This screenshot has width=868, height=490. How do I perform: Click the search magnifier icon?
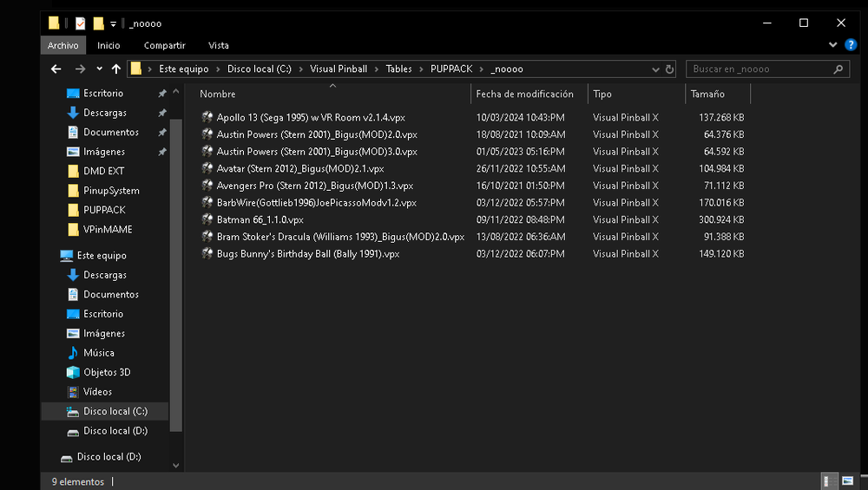(x=838, y=69)
